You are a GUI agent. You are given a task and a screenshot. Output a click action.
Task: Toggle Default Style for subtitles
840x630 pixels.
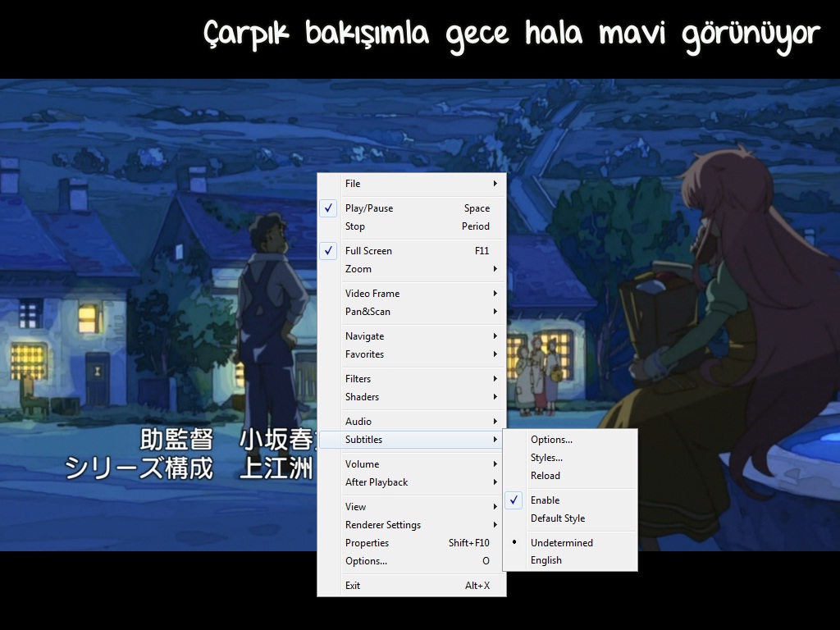click(x=570, y=518)
